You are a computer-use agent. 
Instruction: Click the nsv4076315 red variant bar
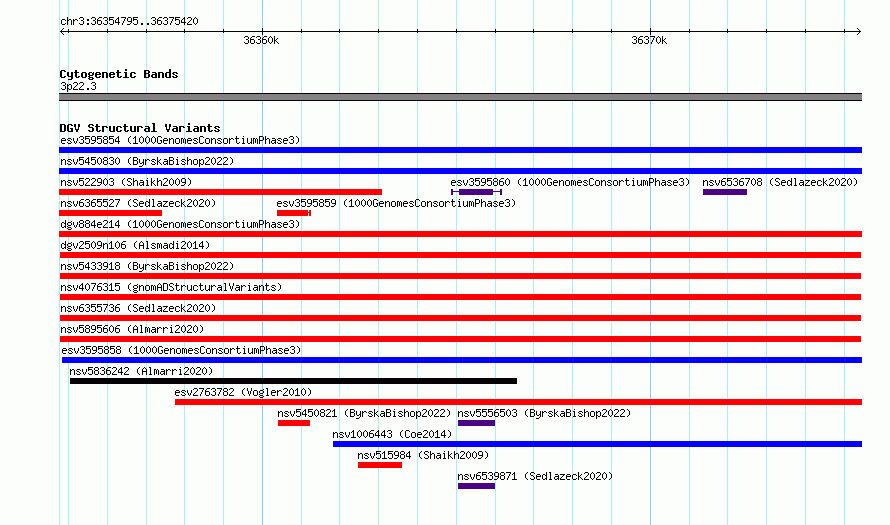[x=460, y=297]
